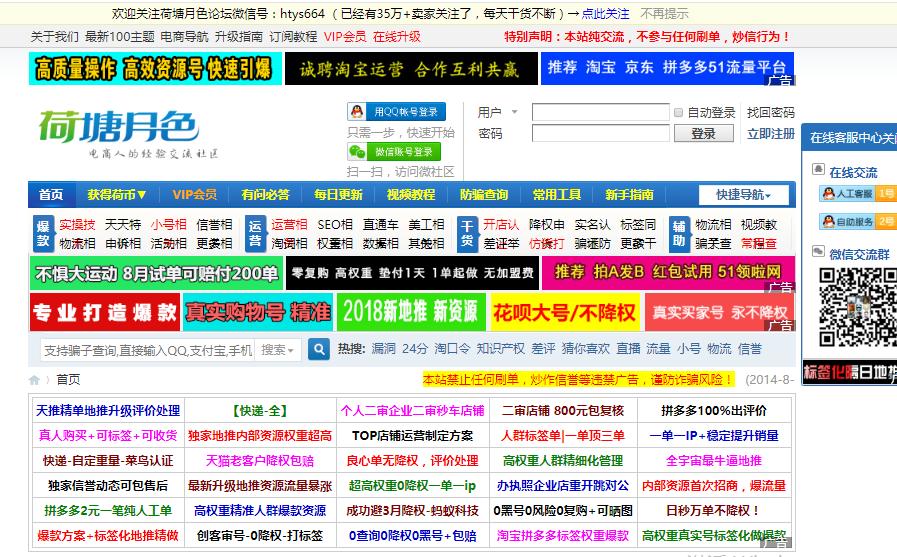Open the 搜索 type dropdown
The width and height of the screenshot is (897, 557).
(278, 349)
